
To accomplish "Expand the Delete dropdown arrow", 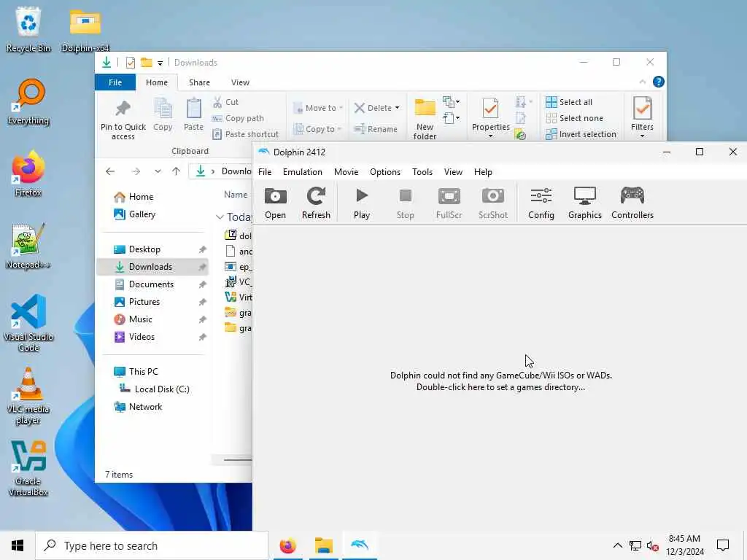I will coord(397,108).
